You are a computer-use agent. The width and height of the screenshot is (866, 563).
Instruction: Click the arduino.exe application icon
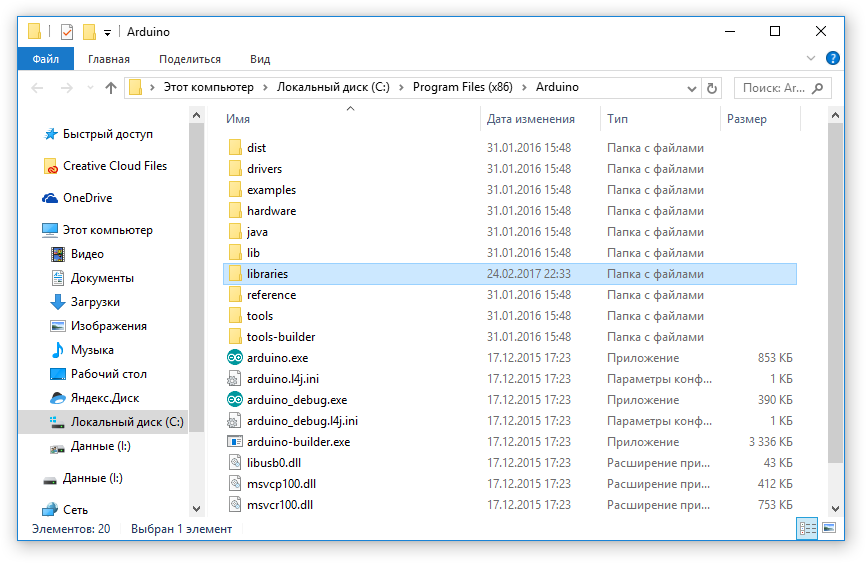235,357
